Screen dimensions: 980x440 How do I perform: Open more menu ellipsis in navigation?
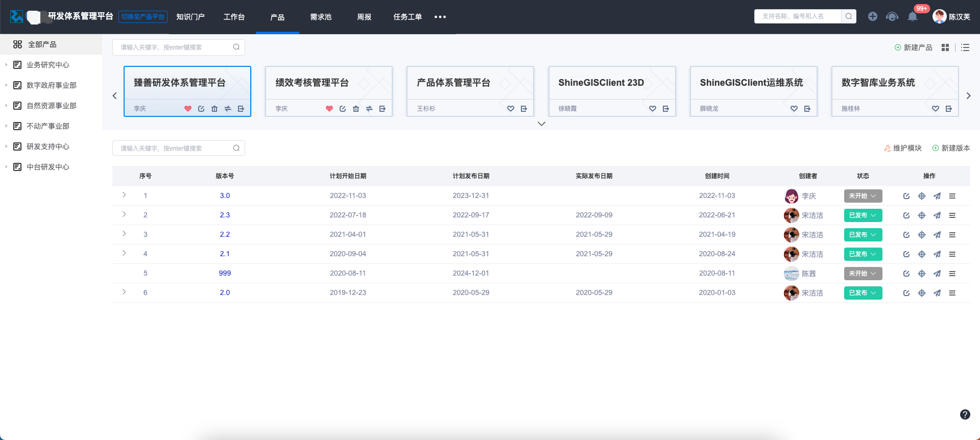tap(440, 17)
